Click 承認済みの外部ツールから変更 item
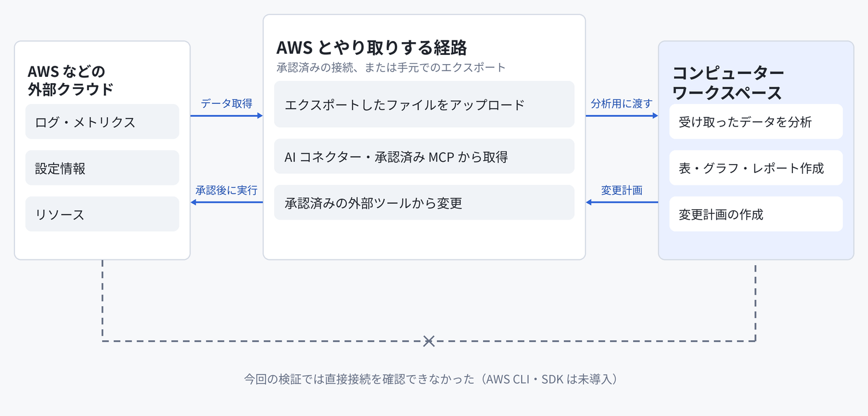 (x=424, y=202)
